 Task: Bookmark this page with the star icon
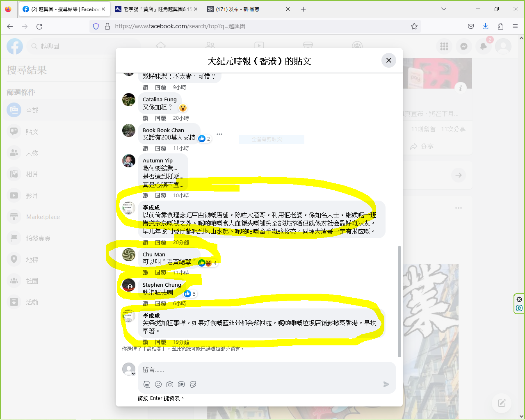coord(414,26)
